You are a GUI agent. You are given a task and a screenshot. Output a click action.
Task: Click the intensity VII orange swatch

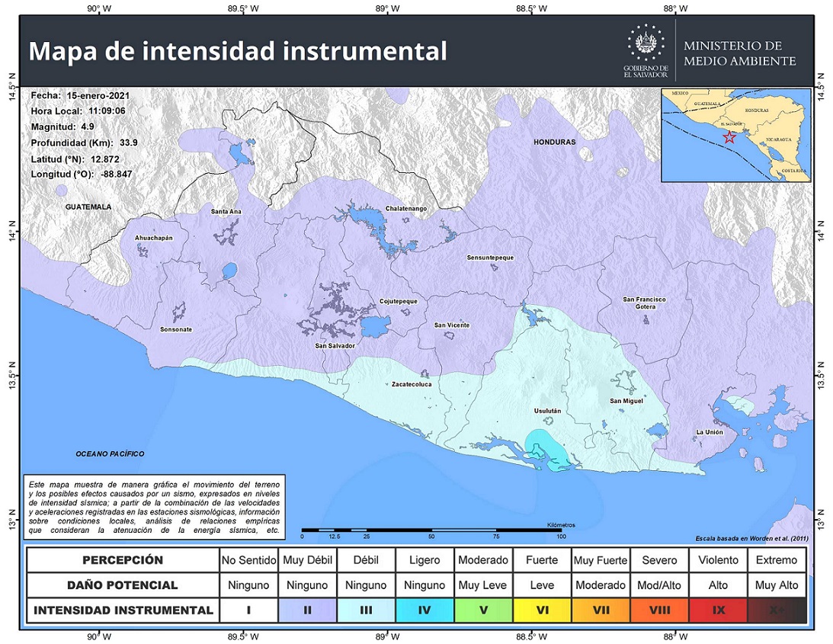[x=601, y=610]
